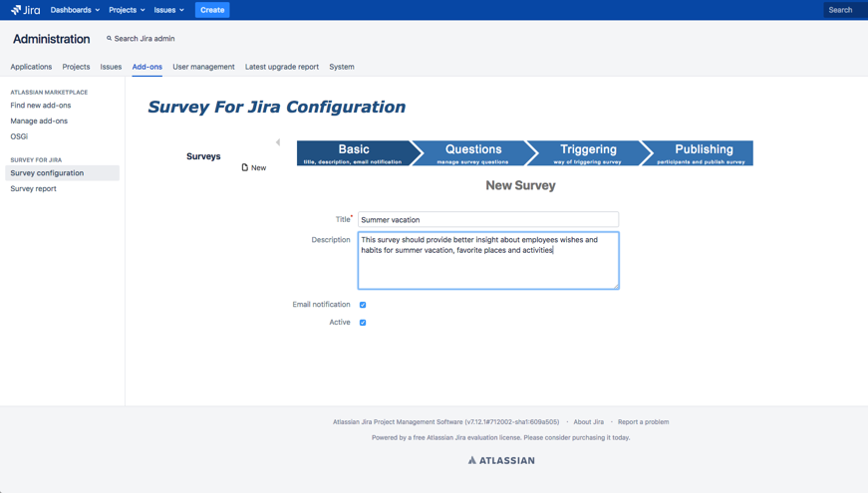Open Manage add-ons link

tap(39, 121)
